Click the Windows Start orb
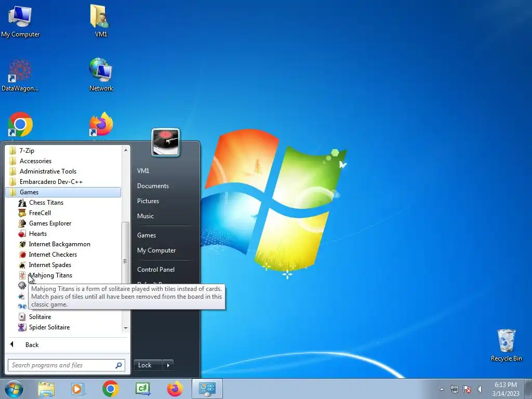Viewport: 532px width, 399px height. tap(14, 389)
